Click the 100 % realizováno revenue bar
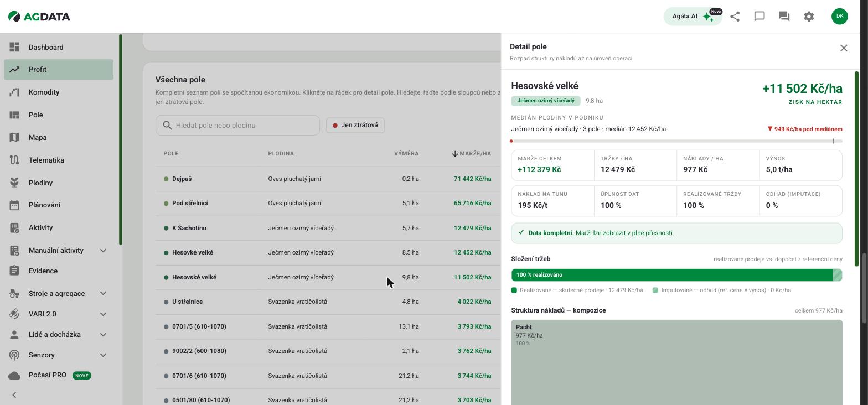Image resolution: width=868 pixels, height=405 pixels. coord(672,275)
